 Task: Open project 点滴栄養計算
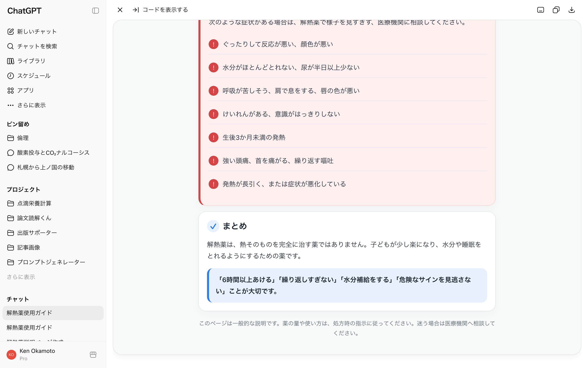pos(53,203)
